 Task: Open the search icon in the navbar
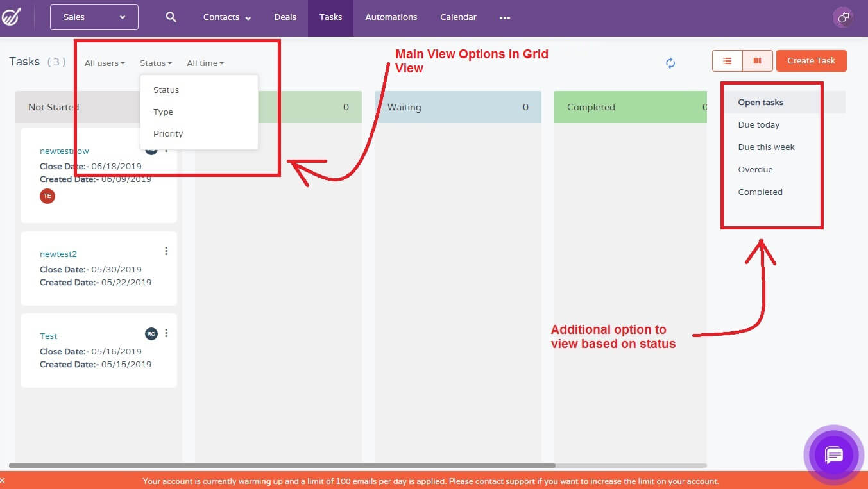pyautogui.click(x=171, y=17)
